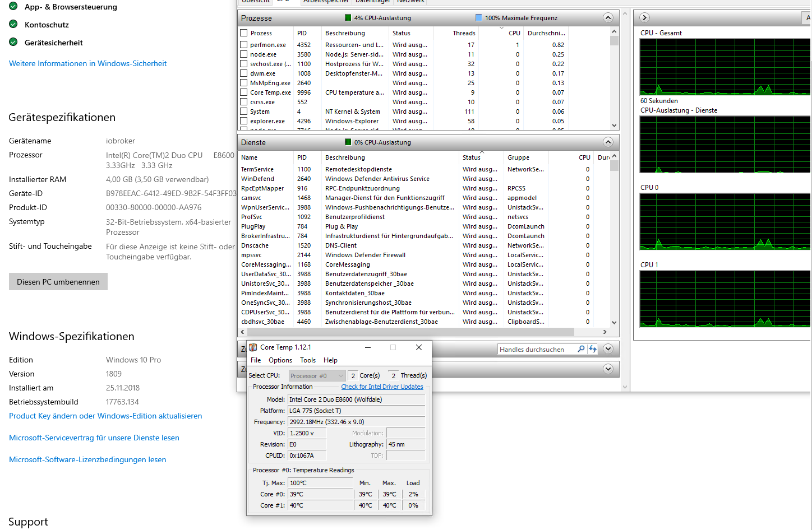
Task: Select all processes via Prozess header checkbox
Action: click(x=244, y=33)
